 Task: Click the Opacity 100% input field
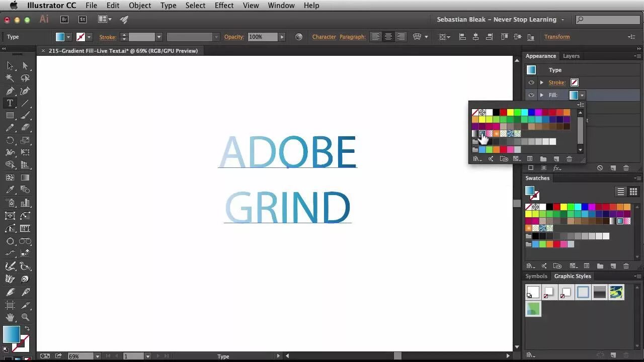click(263, 37)
